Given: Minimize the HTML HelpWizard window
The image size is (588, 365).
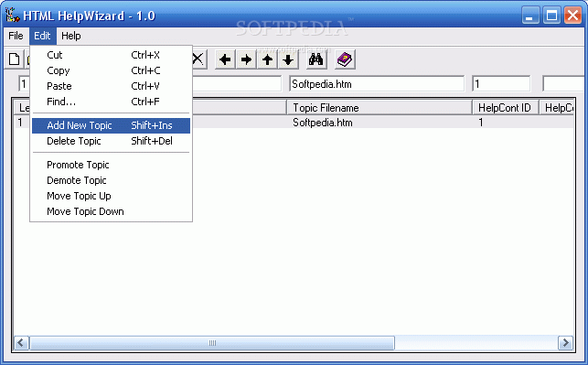Looking at the screenshot, I should click(x=530, y=16).
